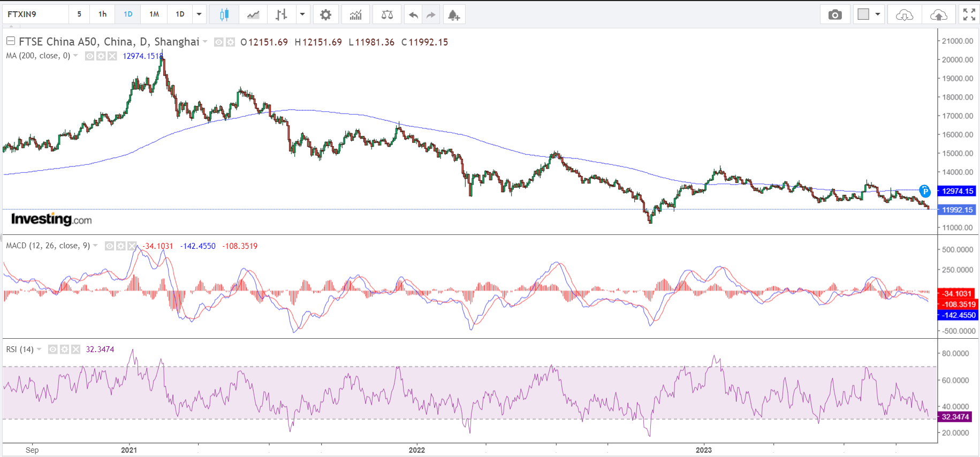Click the compare symbols scales icon
Screen dimensions: 980x457
click(387, 14)
